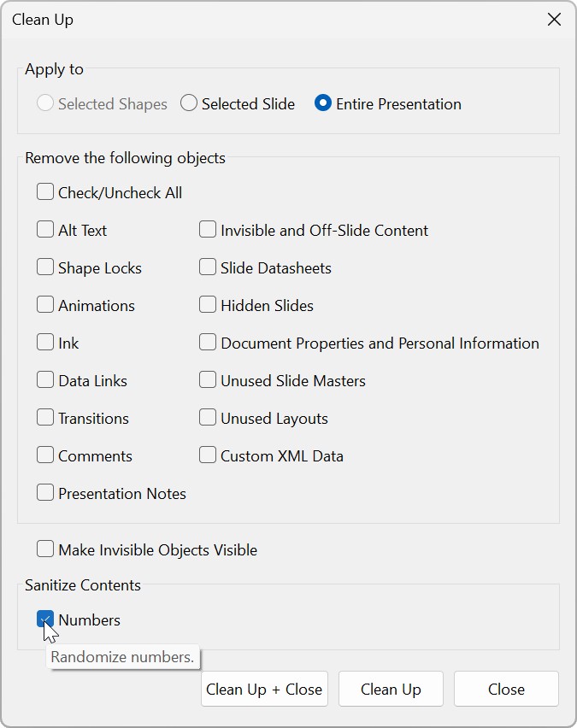Screen dimensions: 577x728
Task: Enable Invisible and Off-Slide Content checkbox
Action: point(208,230)
